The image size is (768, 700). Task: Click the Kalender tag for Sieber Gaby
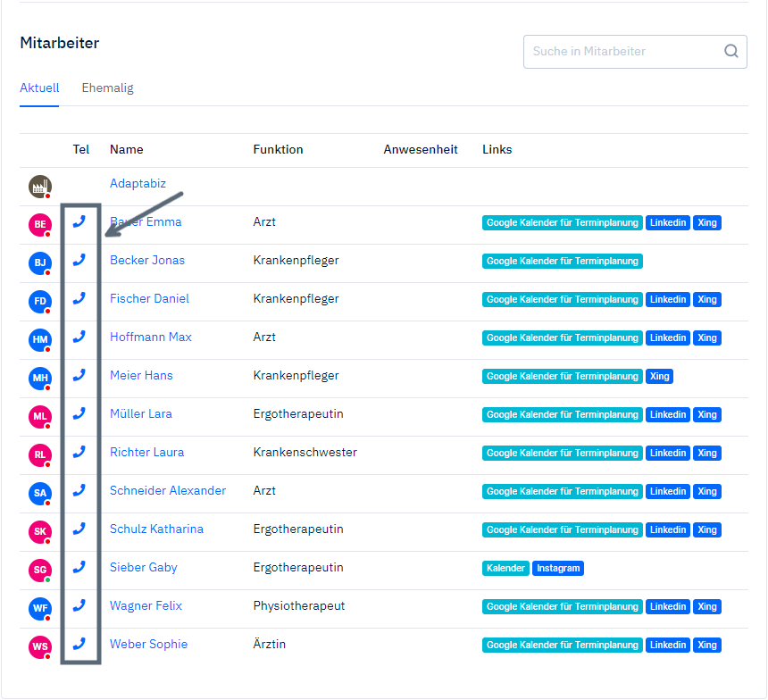click(x=505, y=569)
